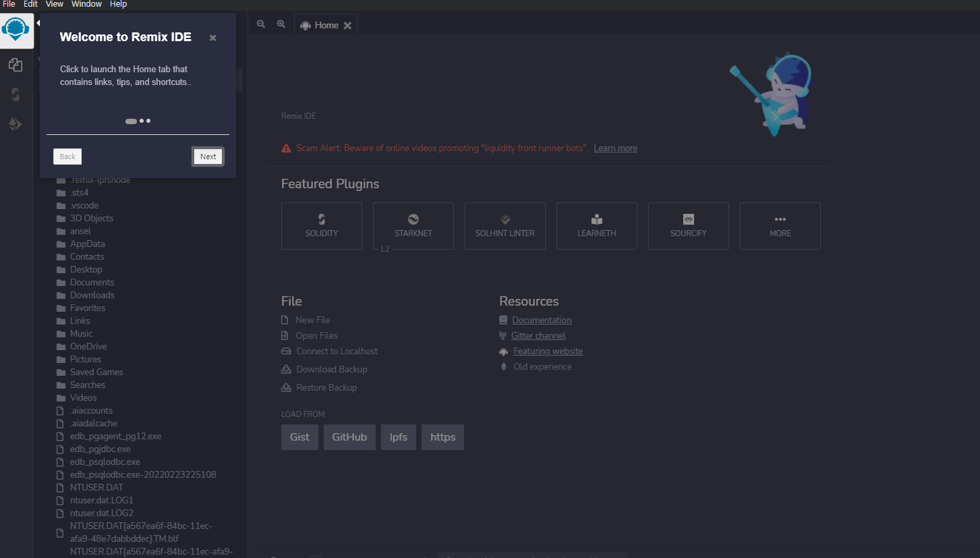Open the Solidity compiler sidebar icon
This screenshot has width=980, height=558.
[x=15, y=94]
